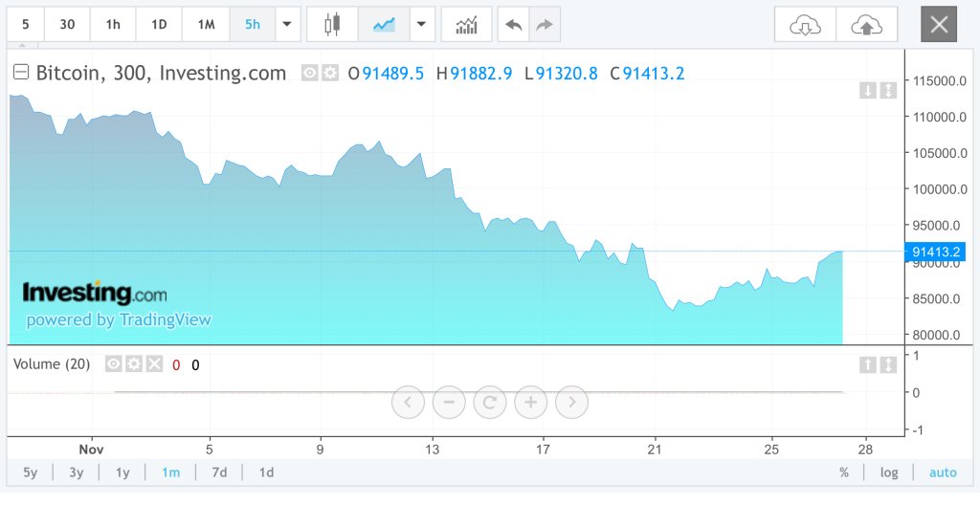Switch to the 5y date range
This screenshot has width=980, height=505.
[x=31, y=472]
